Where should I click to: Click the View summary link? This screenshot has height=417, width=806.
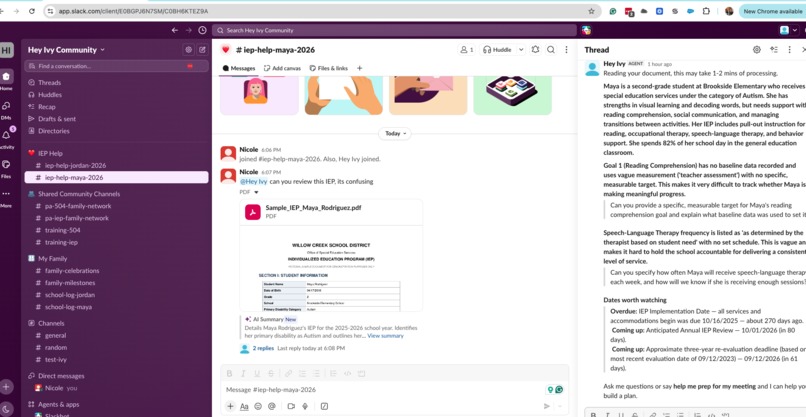385,336
